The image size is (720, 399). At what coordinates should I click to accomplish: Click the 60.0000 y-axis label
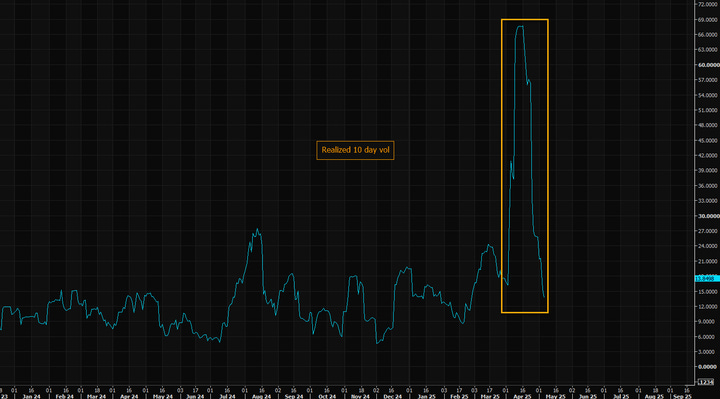[x=708, y=65]
